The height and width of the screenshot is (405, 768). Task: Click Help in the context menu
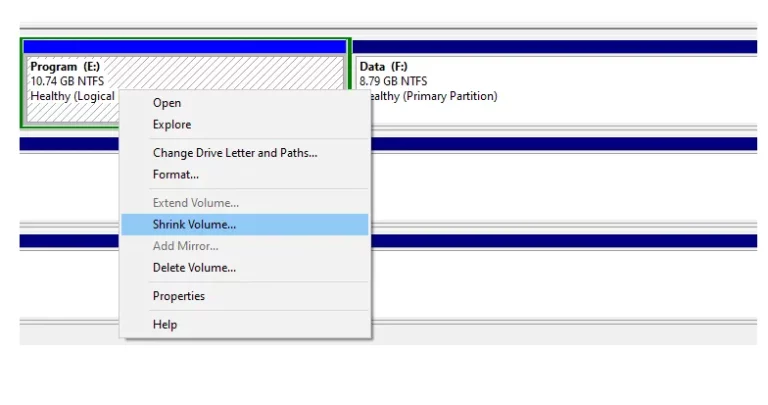coord(244,324)
